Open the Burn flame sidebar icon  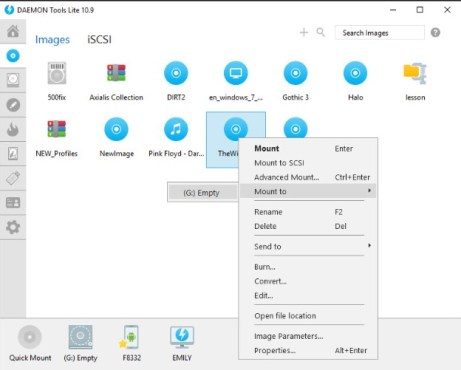[13, 129]
